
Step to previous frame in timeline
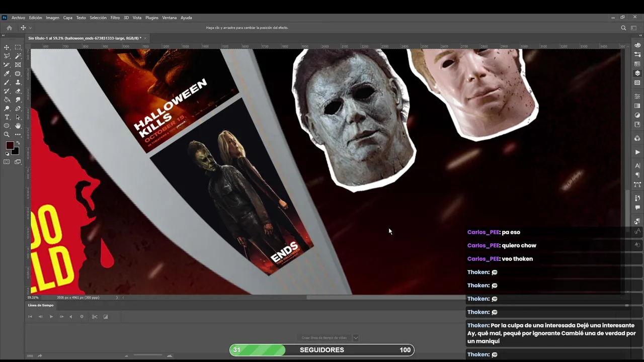tap(41, 317)
